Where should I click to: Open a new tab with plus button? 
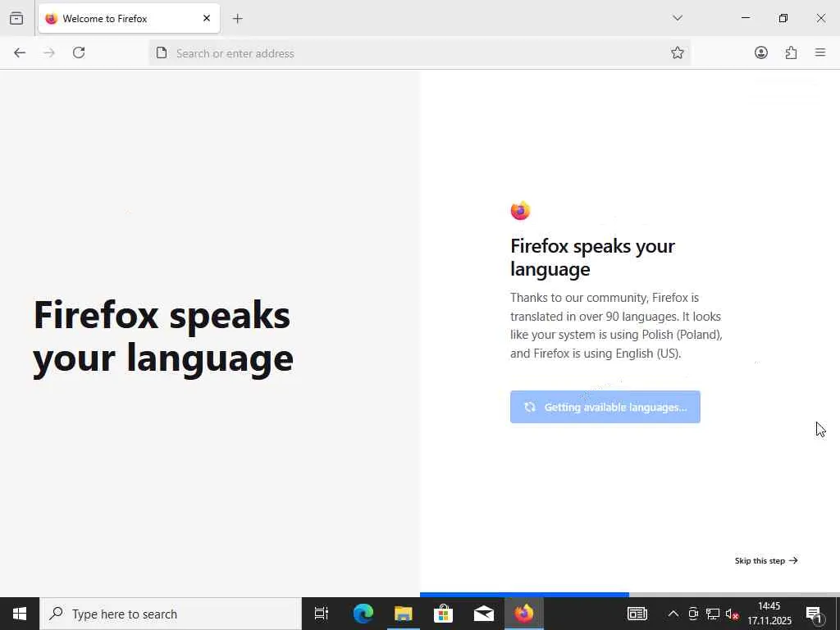238,19
